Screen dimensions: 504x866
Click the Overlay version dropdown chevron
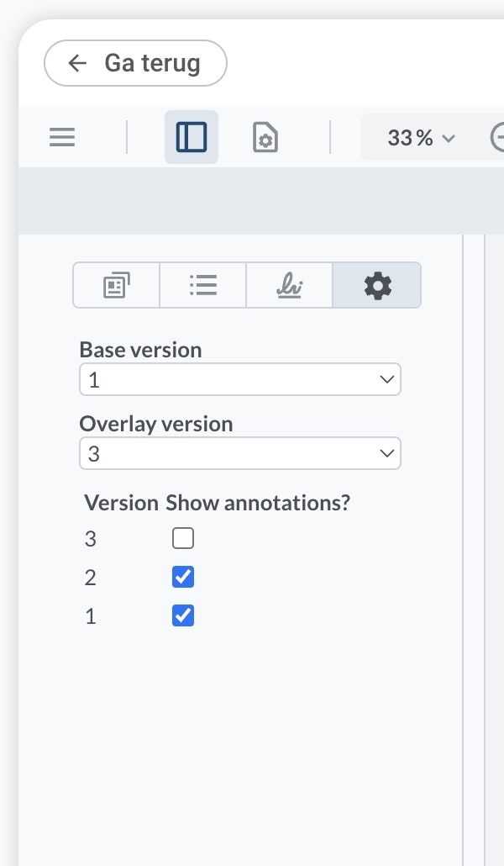[x=387, y=454]
